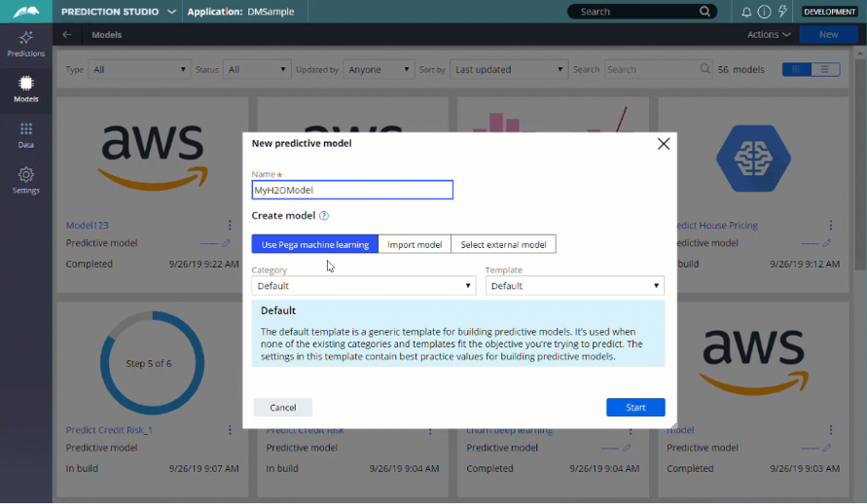
Task: Open Predictions in the left sidebar
Action: [x=26, y=43]
